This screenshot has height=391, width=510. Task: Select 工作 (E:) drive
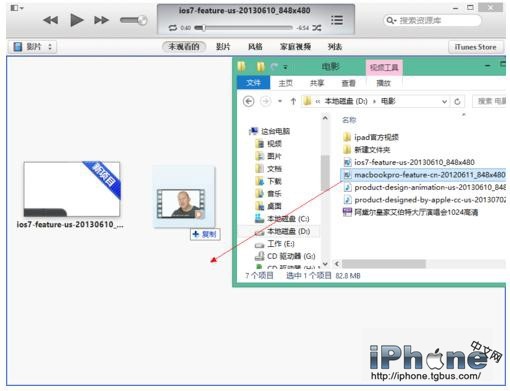click(275, 244)
